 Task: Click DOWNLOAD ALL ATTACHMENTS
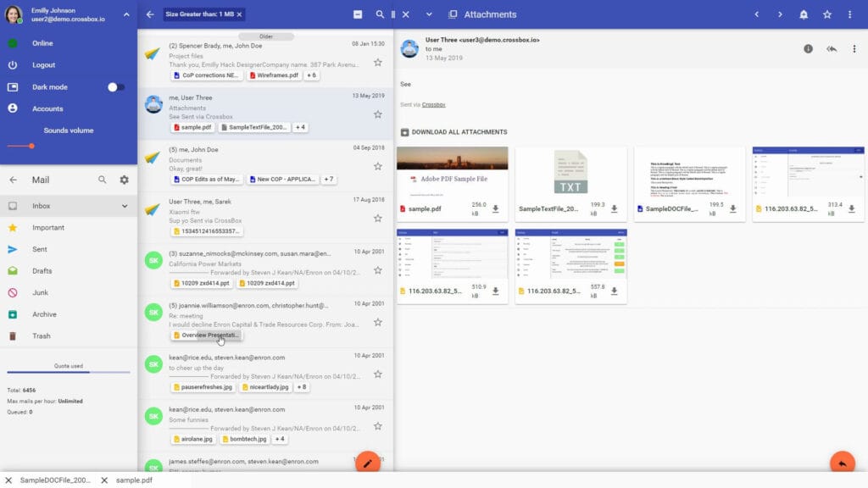pos(459,132)
